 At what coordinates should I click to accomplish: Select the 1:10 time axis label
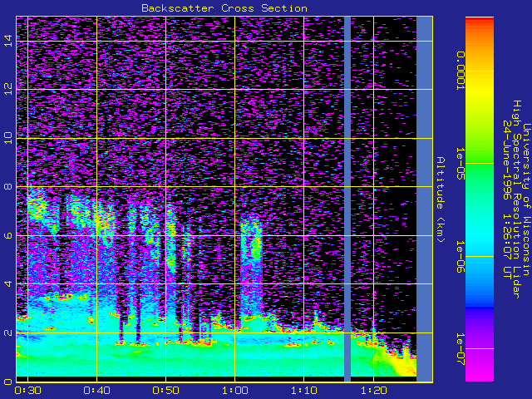[303, 390]
